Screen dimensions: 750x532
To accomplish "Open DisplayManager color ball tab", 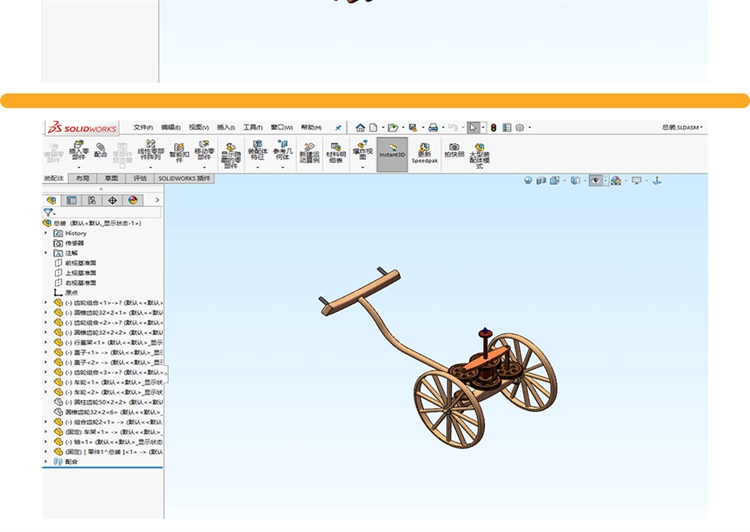I will pyautogui.click(x=133, y=200).
